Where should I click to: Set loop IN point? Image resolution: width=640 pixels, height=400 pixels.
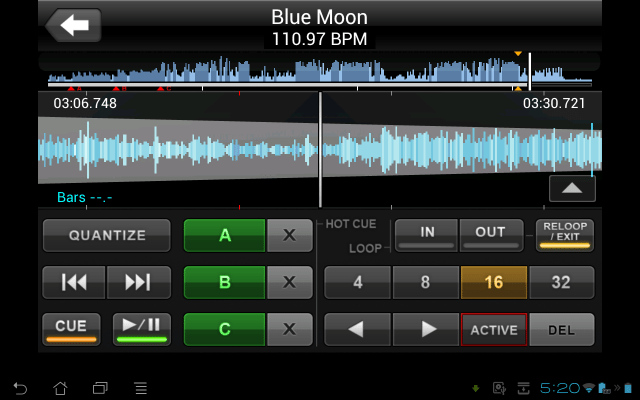(427, 235)
